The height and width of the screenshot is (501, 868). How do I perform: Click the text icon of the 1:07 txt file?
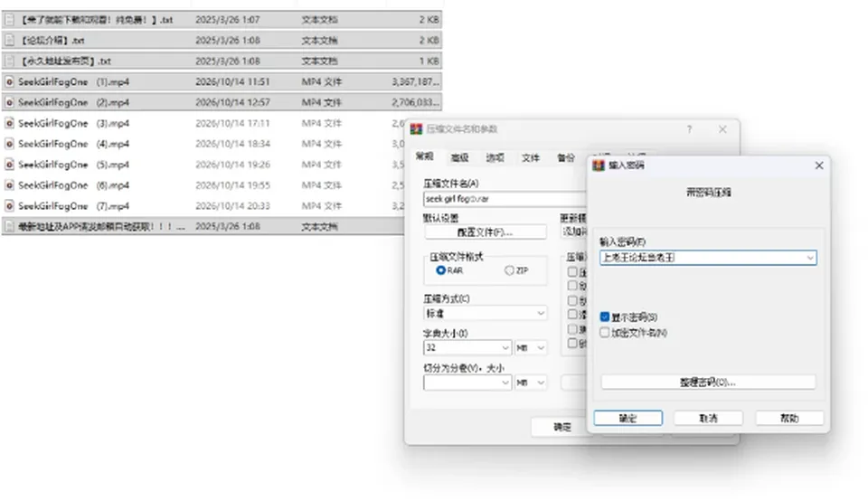(x=9, y=20)
